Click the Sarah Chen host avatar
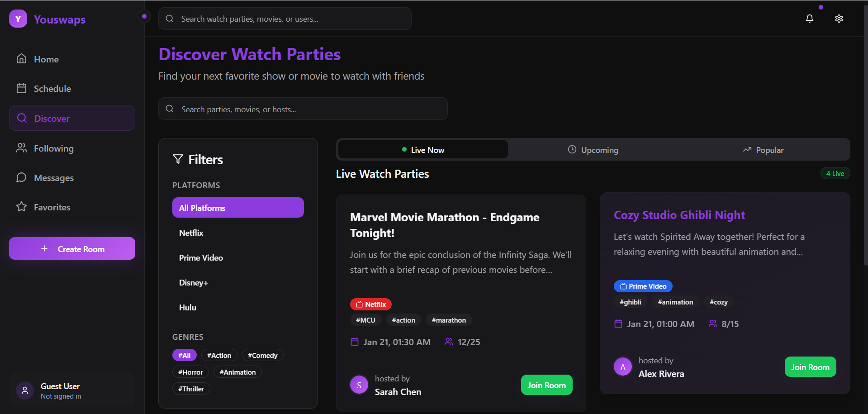 point(359,385)
